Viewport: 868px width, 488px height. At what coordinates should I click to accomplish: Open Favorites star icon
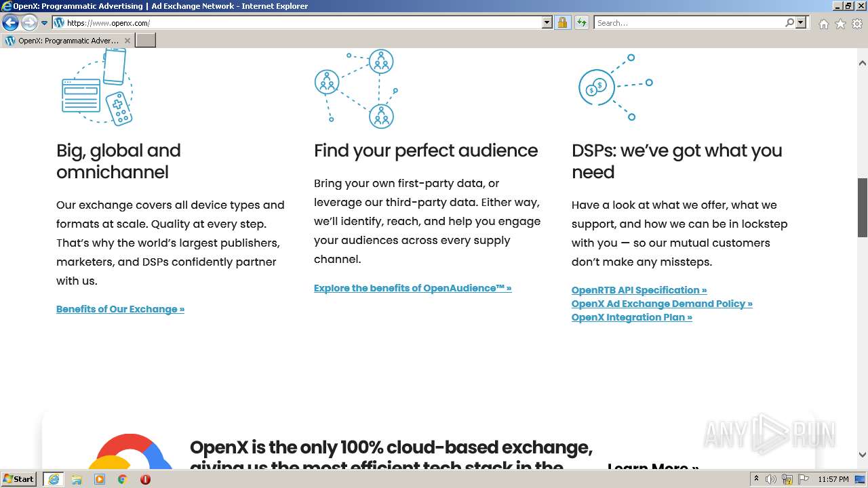click(840, 24)
